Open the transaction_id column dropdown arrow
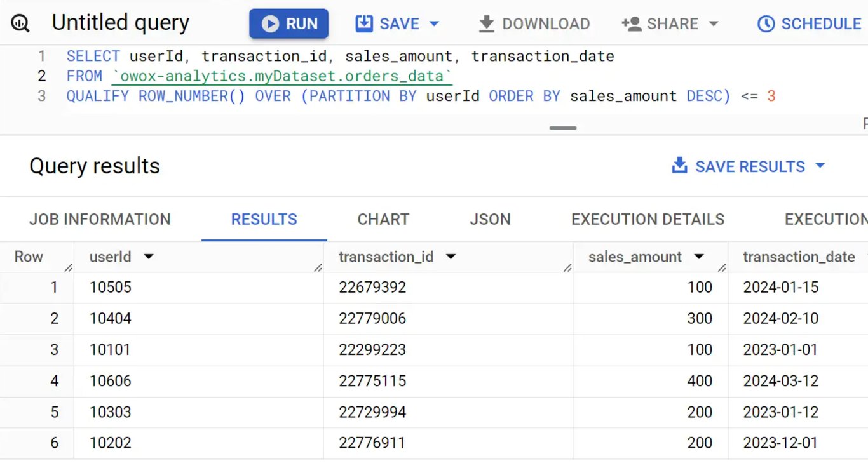The image size is (868, 468). pos(451,257)
